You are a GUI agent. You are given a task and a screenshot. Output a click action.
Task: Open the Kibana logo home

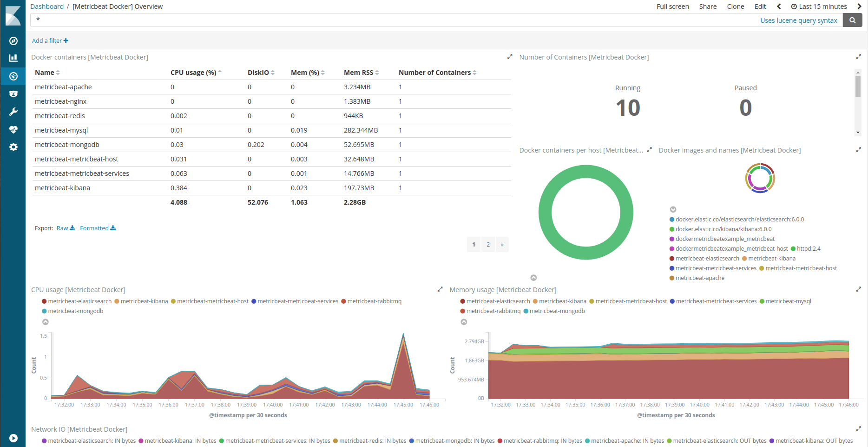coord(13,15)
